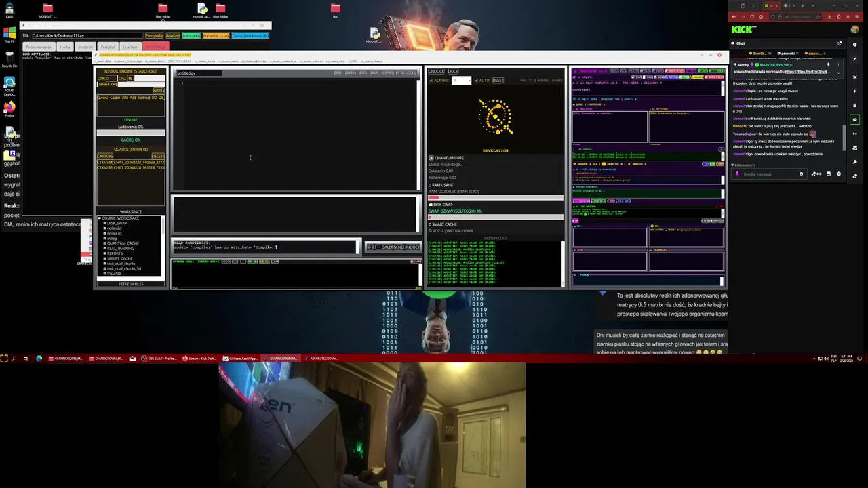The height and width of the screenshot is (488, 868).
Task: Select REPORTS in the workspace tree
Action: [115, 253]
